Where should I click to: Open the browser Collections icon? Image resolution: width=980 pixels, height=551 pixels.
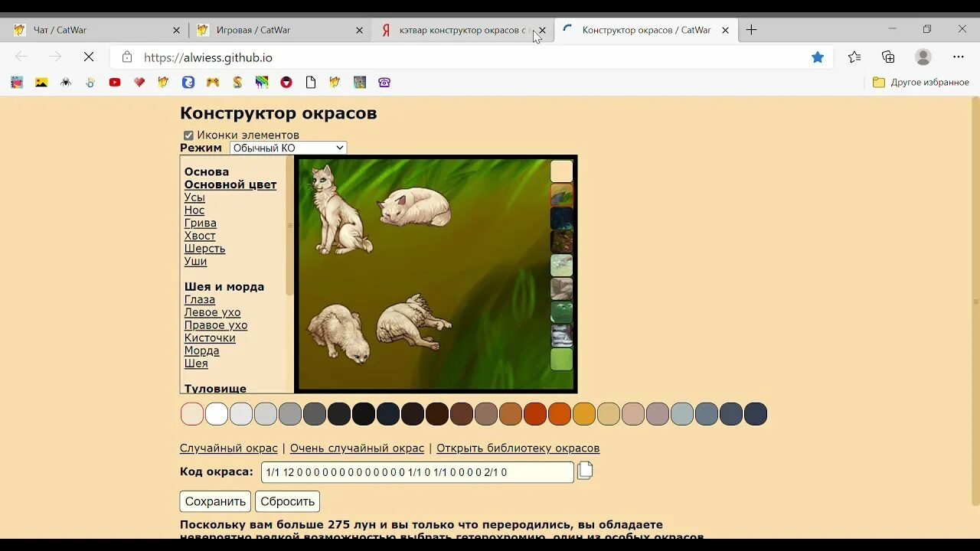click(888, 57)
